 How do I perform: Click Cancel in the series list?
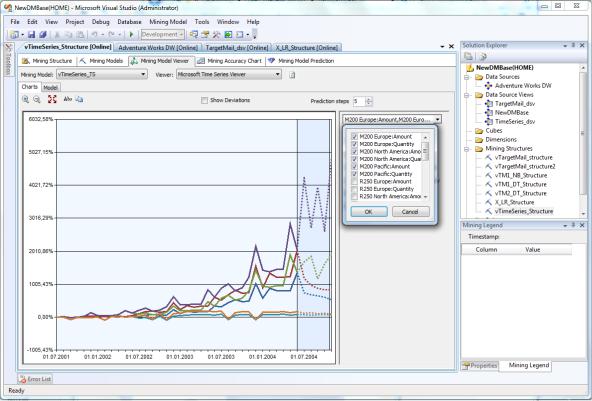coord(410,212)
